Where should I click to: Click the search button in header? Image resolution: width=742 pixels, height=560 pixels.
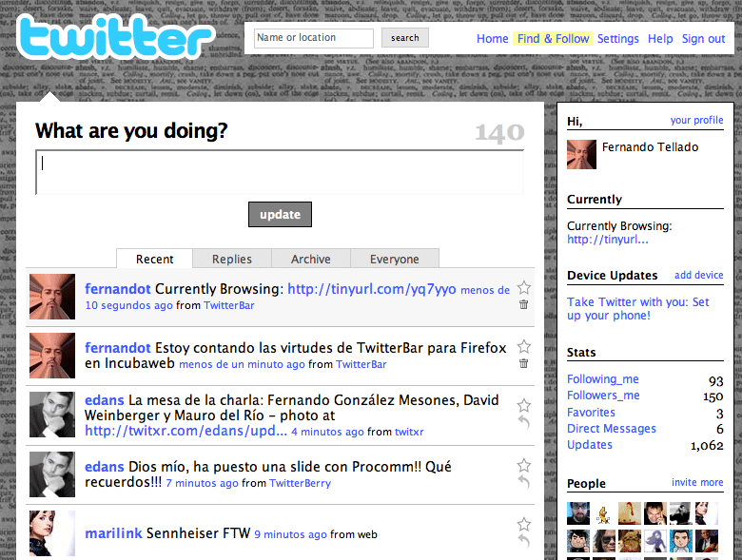coord(405,38)
